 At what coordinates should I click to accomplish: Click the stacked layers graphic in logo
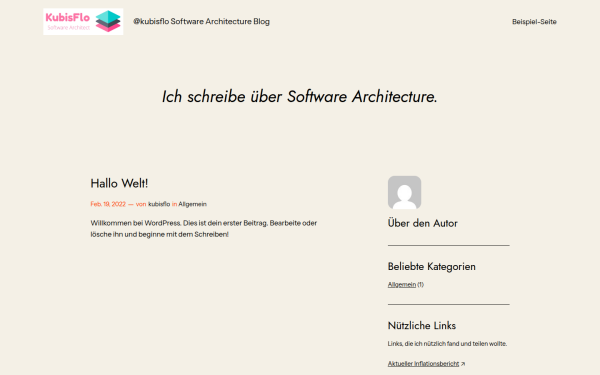[x=108, y=21]
